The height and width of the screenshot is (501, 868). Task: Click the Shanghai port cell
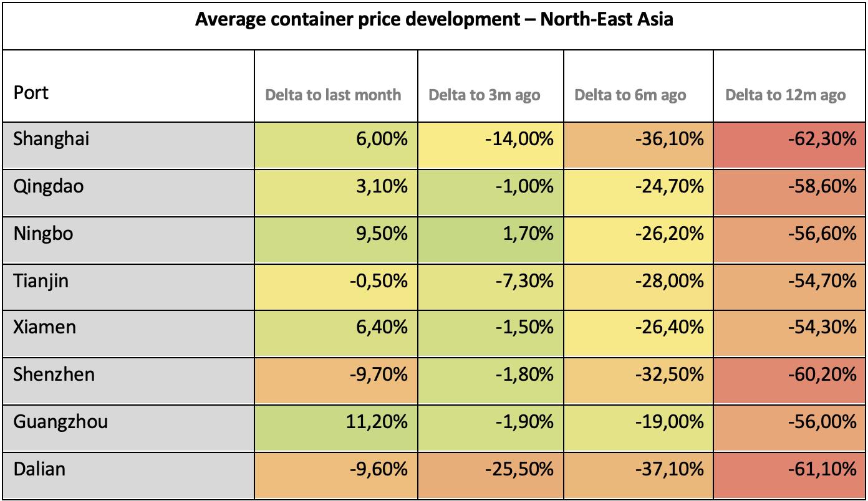[51, 139]
